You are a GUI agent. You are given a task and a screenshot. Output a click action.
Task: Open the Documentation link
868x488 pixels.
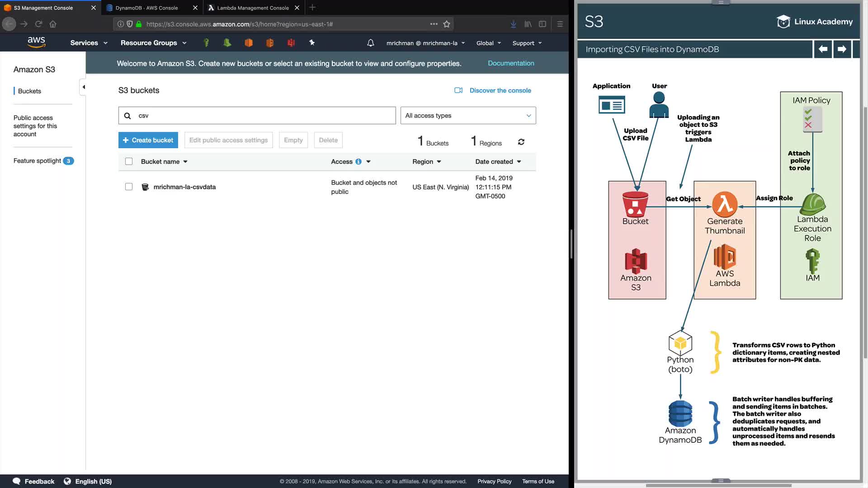(x=511, y=63)
